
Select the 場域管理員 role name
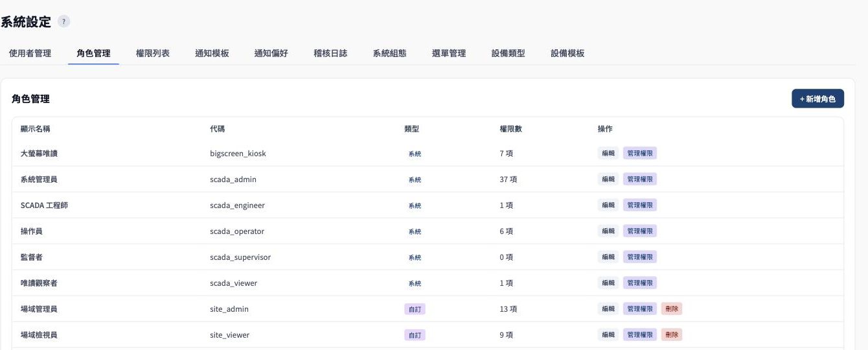click(x=39, y=309)
